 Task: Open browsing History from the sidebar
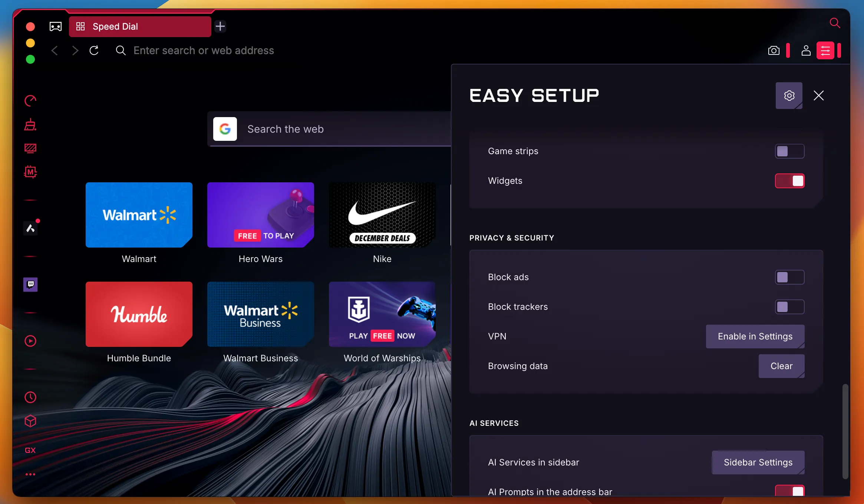pos(30,397)
